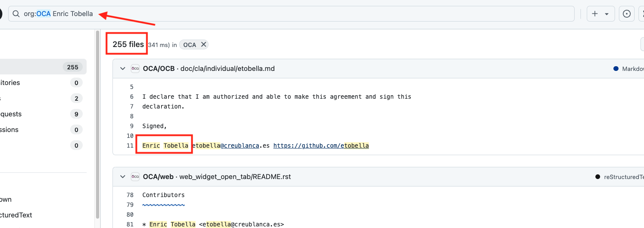Click the etobella@creublanca.es email text

tap(230, 146)
